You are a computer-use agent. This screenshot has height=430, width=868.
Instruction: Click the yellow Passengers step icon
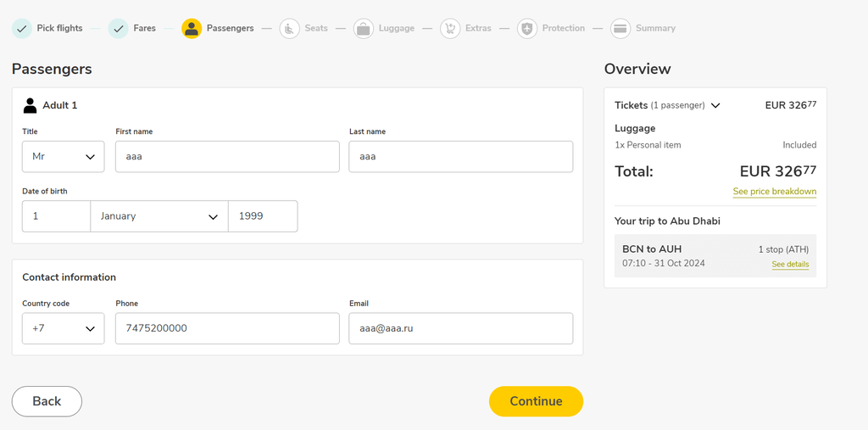[x=192, y=28]
